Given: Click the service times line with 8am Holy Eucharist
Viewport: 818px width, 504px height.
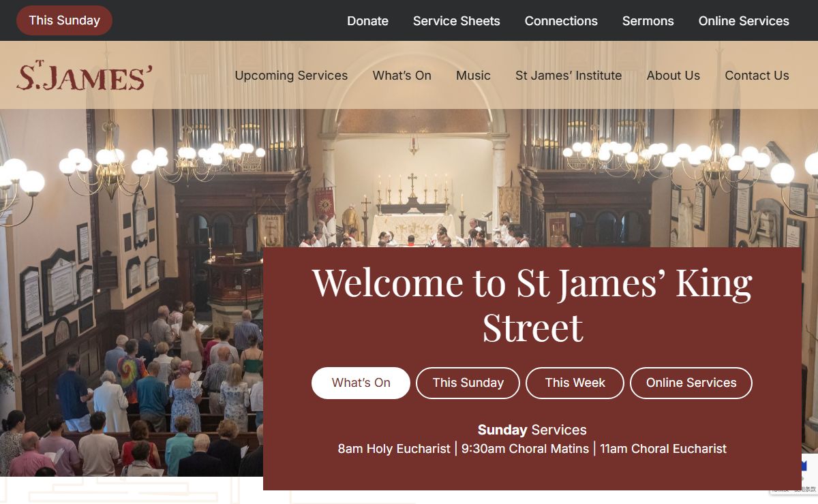Looking at the screenshot, I should pyautogui.click(x=532, y=449).
